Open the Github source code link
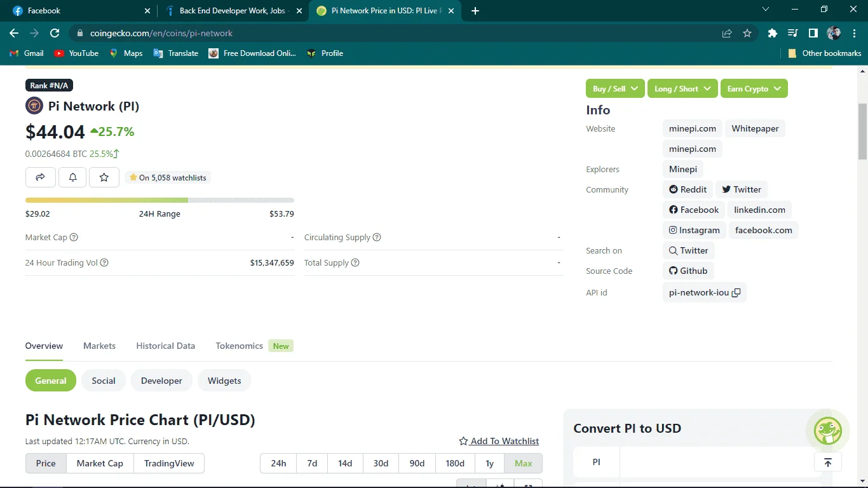The width and height of the screenshot is (868, 488). [688, 271]
